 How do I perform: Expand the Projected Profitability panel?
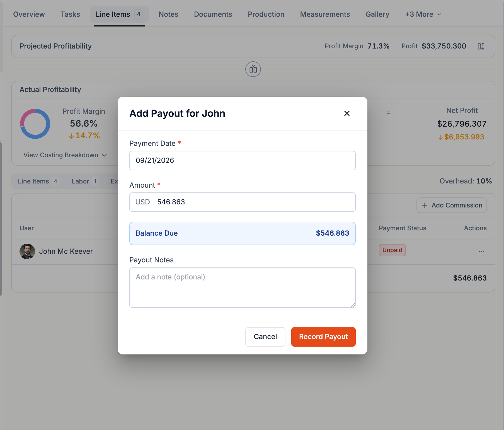click(x=481, y=46)
